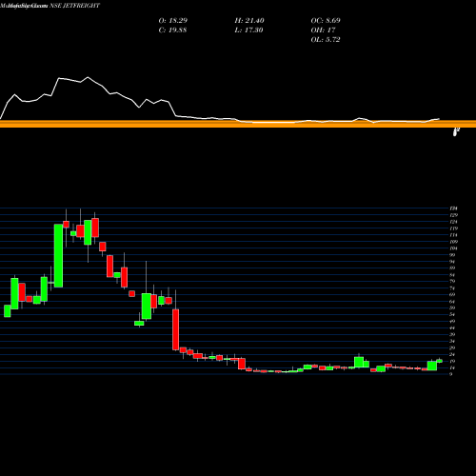Click the 119 price axis label
Screen dimensions: 476x476
(453, 228)
